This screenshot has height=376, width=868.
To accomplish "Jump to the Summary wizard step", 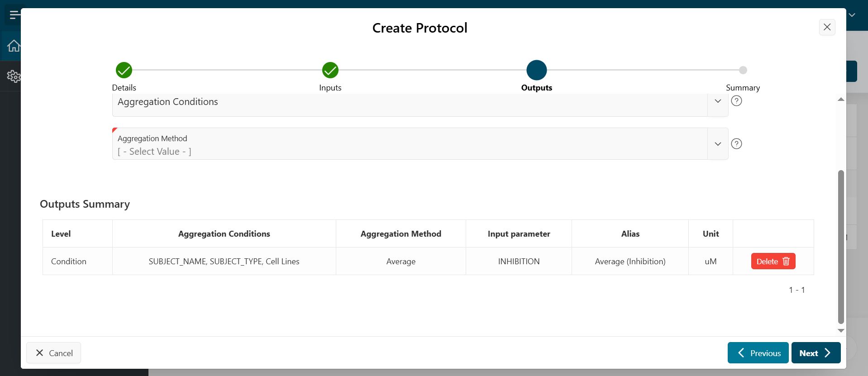I will (x=743, y=70).
